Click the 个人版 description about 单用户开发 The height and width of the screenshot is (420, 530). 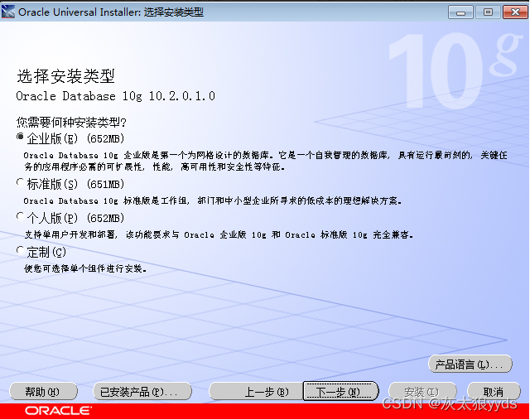pos(219,234)
